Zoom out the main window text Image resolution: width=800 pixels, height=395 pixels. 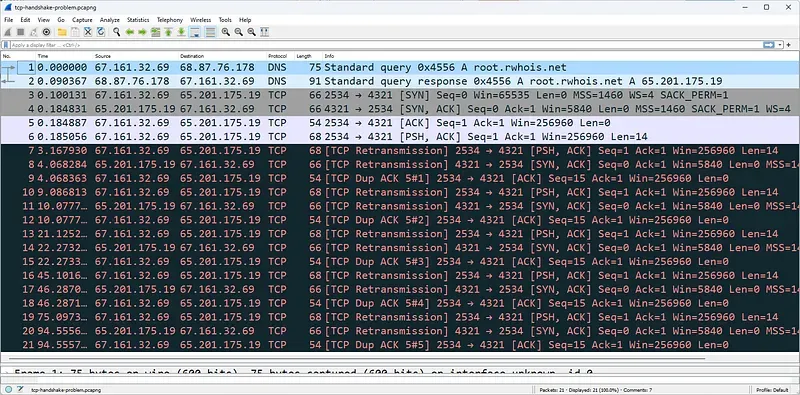238,32
